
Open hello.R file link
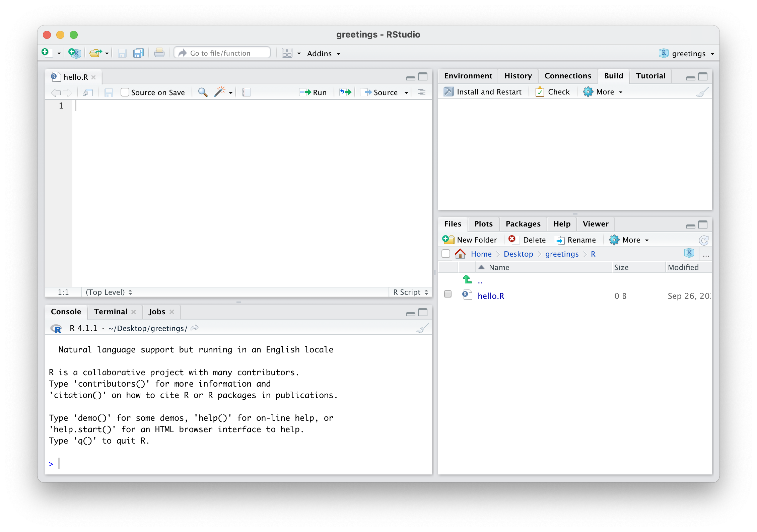click(x=491, y=296)
